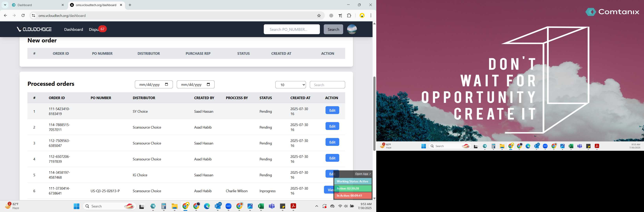Click the Charlie Wilson cell
Image resolution: width=644 pixels, height=212 pixels.
point(237,191)
